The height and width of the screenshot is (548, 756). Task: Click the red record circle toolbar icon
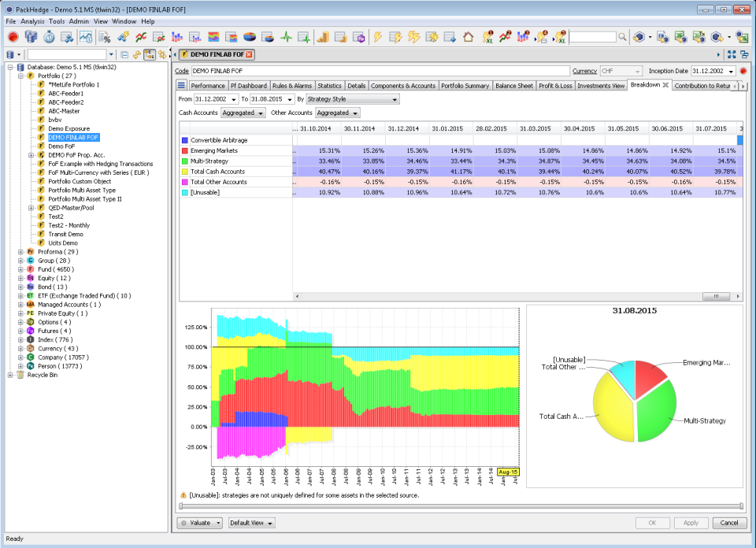tap(13, 37)
